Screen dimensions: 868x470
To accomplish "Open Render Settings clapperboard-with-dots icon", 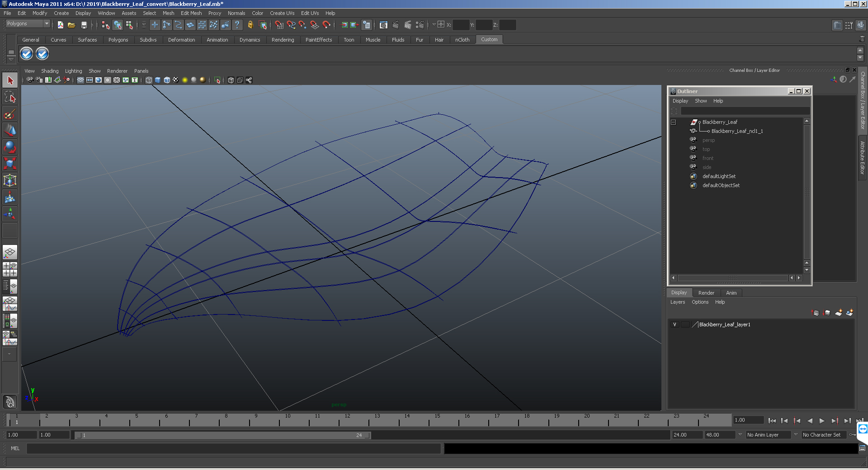I will tap(420, 25).
